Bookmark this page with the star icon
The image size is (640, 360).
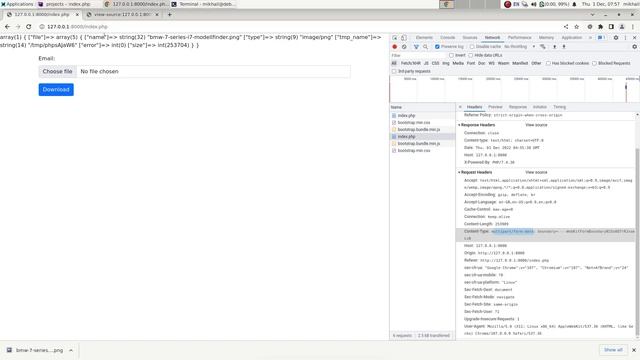pyautogui.click(x=576, y=27)
